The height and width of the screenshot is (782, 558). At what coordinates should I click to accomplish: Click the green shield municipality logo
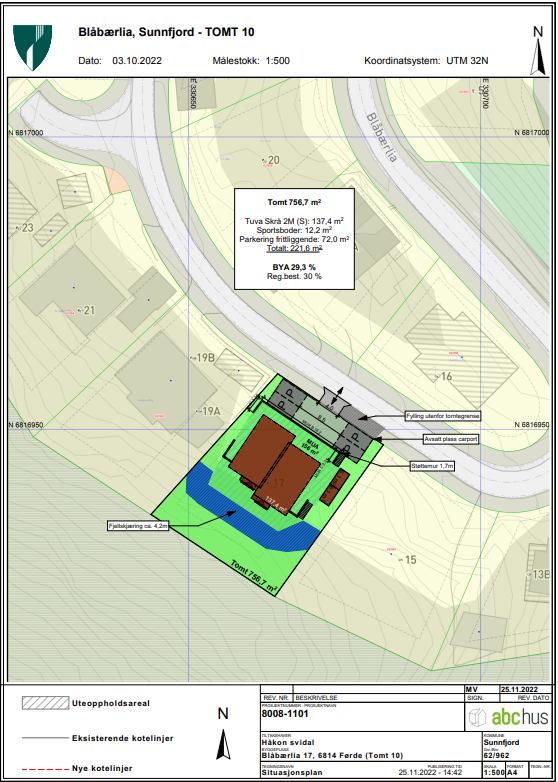tap(32, 48)
